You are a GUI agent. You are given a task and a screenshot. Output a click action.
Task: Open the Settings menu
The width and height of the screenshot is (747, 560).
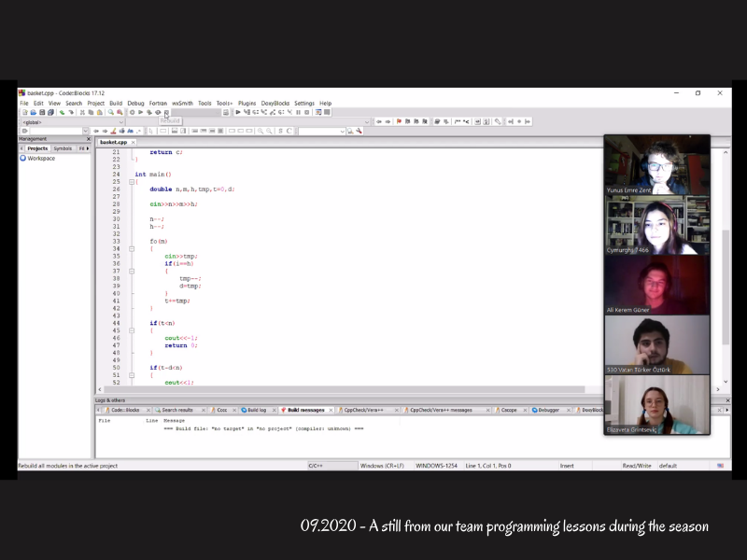pos(304,103)
